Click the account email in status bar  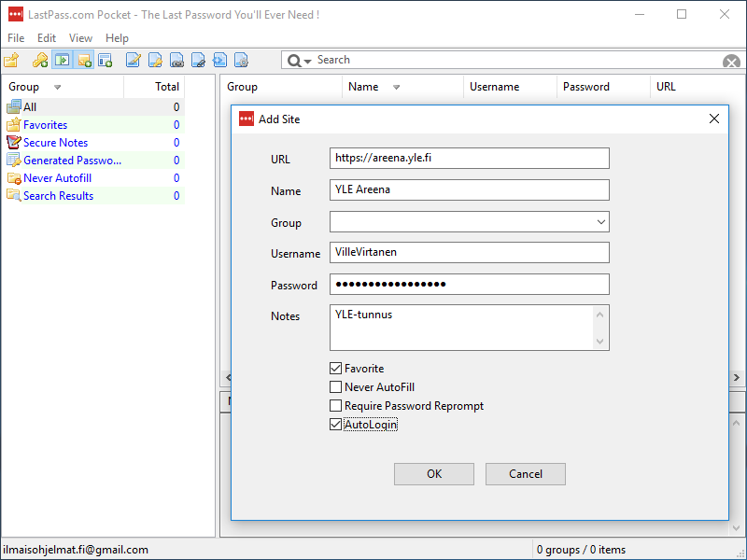(76, 550)
